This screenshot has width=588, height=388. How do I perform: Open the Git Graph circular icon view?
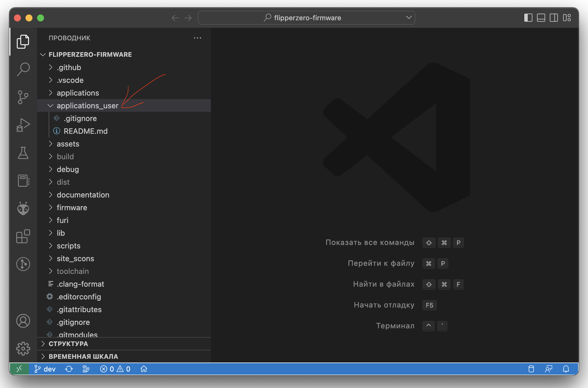(23, 264)
